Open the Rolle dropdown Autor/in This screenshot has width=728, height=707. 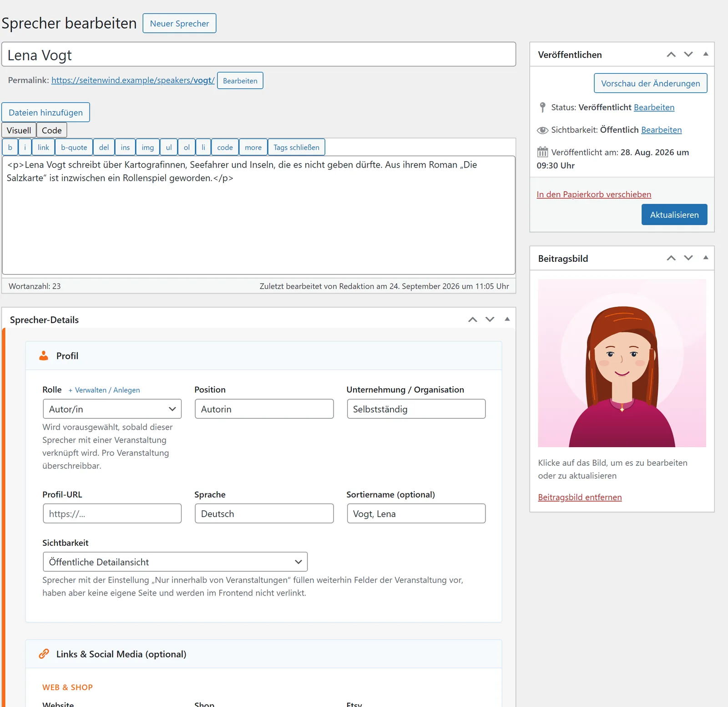pyautogui.click(x=112, y=409)
